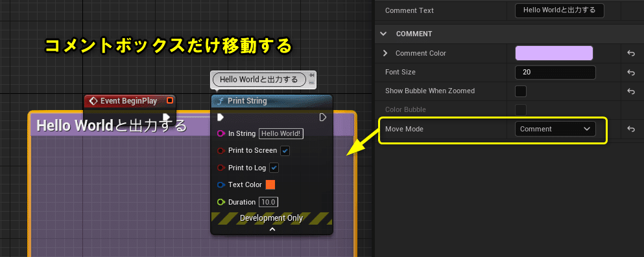Click the Color Bubble label
Viewport: 644px width, 257px height.
pyautogui.click(x=405, y=110)
